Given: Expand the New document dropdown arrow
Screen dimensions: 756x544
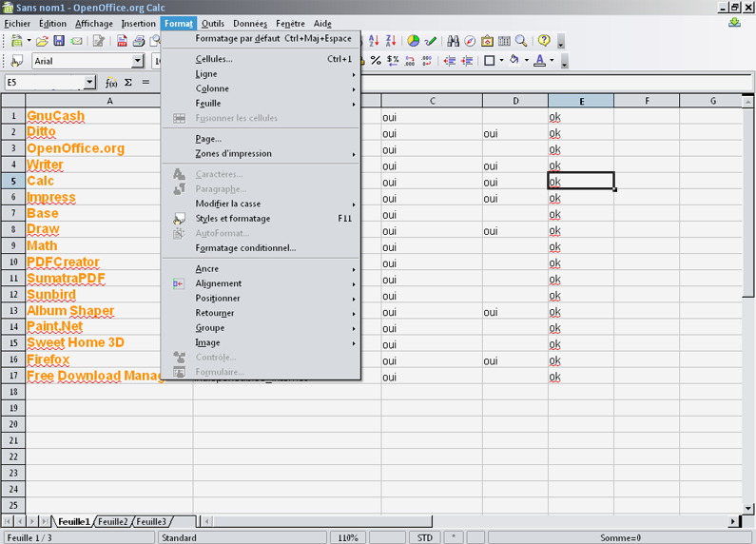Looking at the screenshot, I should coord(29,41).
